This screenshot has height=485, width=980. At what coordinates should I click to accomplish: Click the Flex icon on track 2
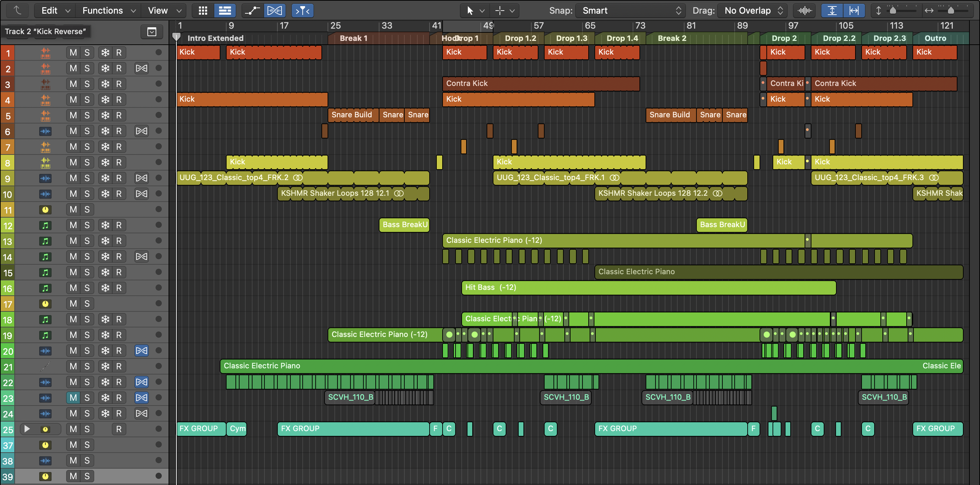pyautogui.click(x=142, y=68)
